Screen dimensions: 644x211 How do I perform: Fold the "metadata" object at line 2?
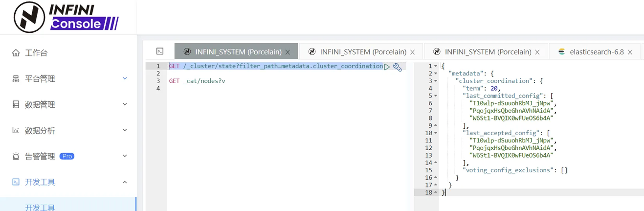click(436, 74)
